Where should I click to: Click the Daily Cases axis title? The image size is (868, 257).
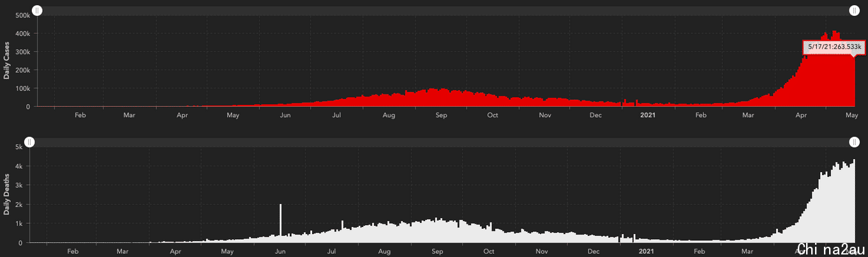click(x=6, y=60)
